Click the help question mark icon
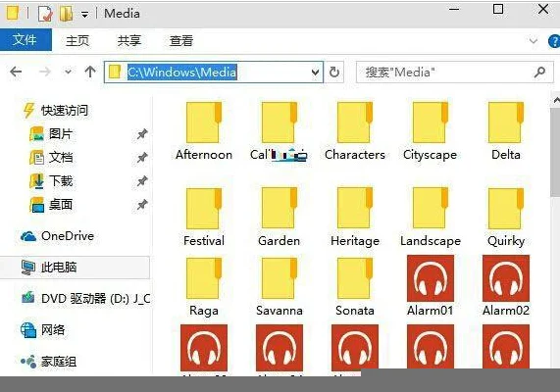The image size is (560, 392). point(554,41)
